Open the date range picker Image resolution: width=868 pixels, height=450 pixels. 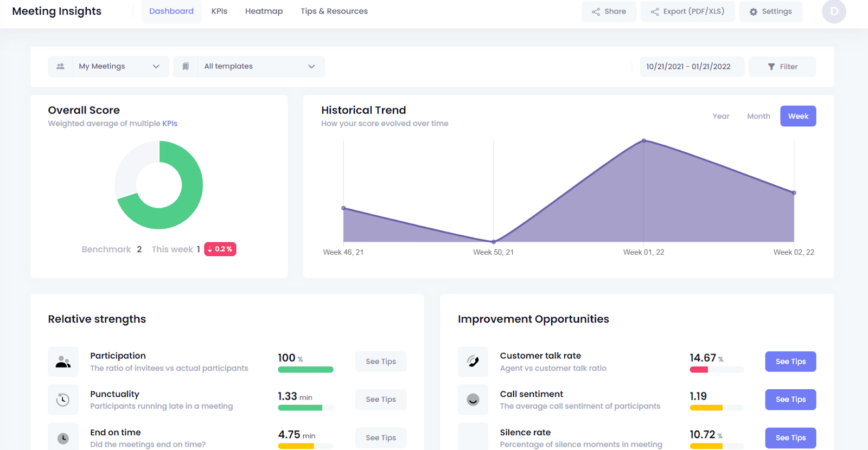click(x=688, y=67)
